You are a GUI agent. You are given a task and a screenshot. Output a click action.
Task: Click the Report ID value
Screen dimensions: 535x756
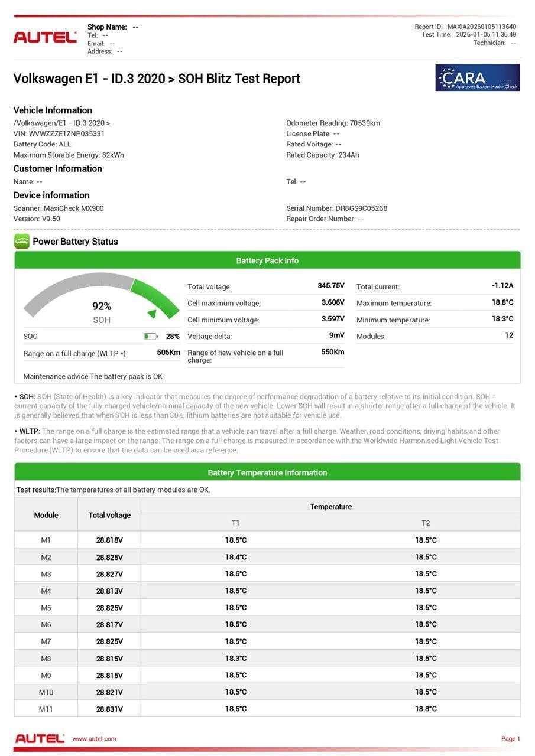click(481, 27)
